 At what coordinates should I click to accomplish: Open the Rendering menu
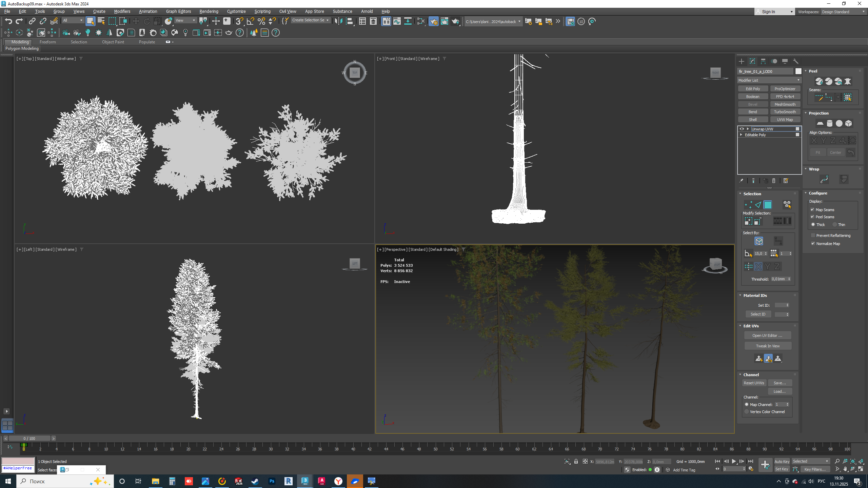(x=209, y=12)
